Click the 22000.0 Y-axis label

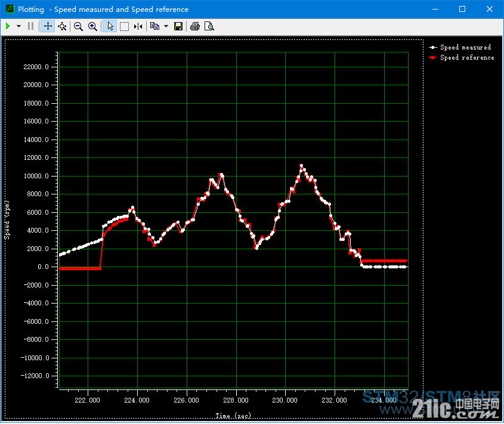click(x=36, y=67)
